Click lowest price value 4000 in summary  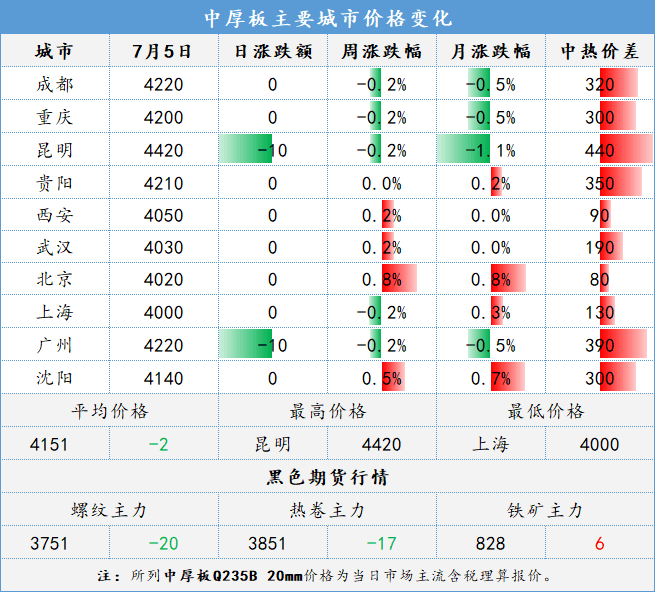[x=599, y=445]
